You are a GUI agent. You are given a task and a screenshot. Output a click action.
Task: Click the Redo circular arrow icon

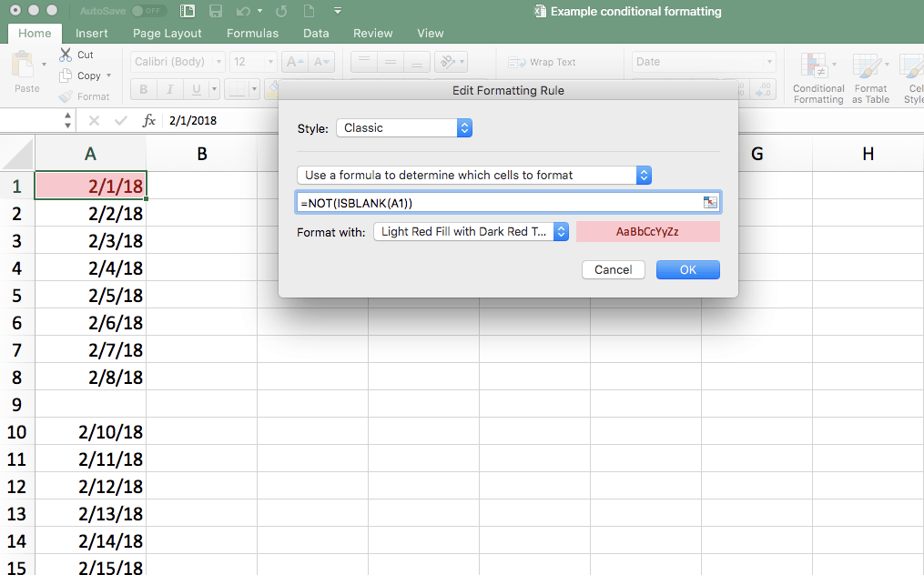point(281,11)
